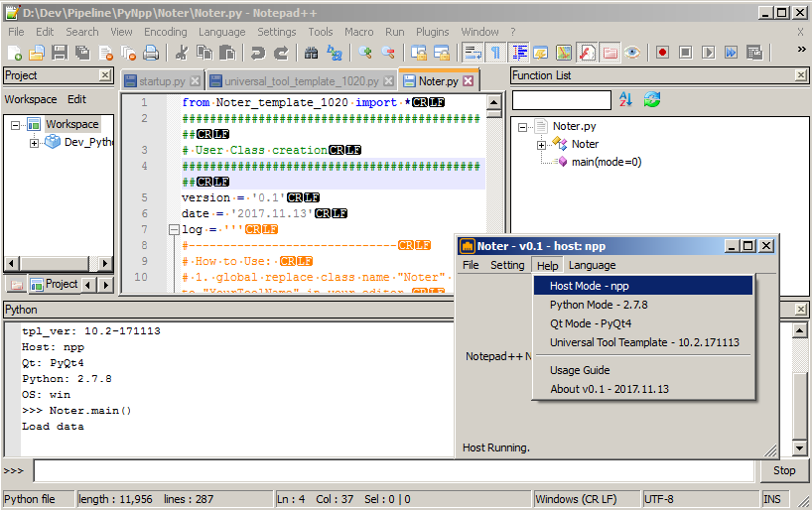Toggle word wrap in the toolbar

[473, 53]
